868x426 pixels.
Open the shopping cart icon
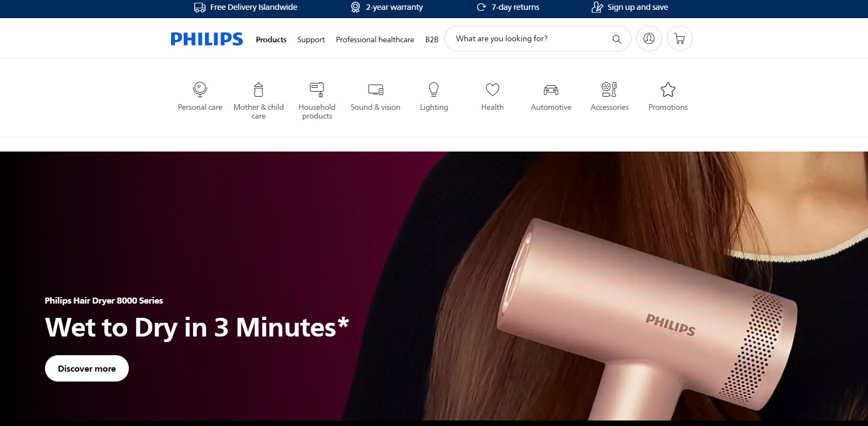pyautogui.click(x=680, y=38)
